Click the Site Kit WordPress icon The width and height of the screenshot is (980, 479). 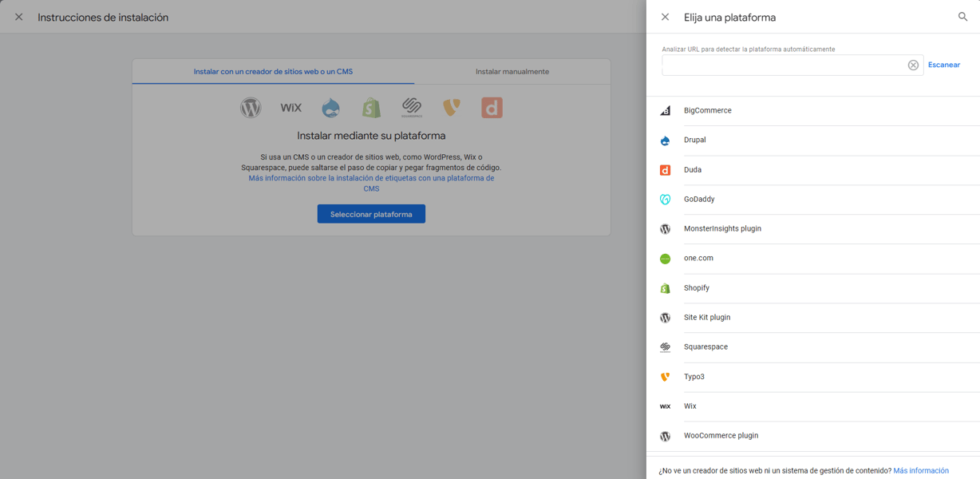665,318
